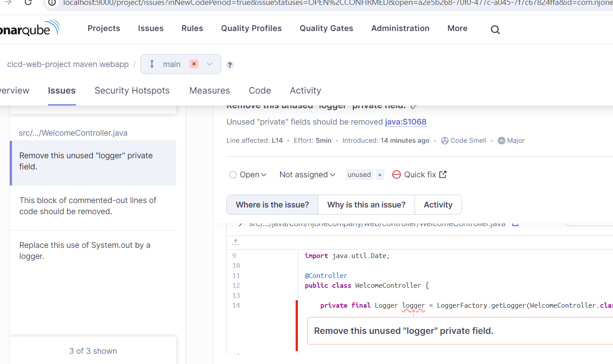The width and height of the screenshot is (613, 364).
Task: Open the project Activity tab beside Code
Action: pos(305,90)
